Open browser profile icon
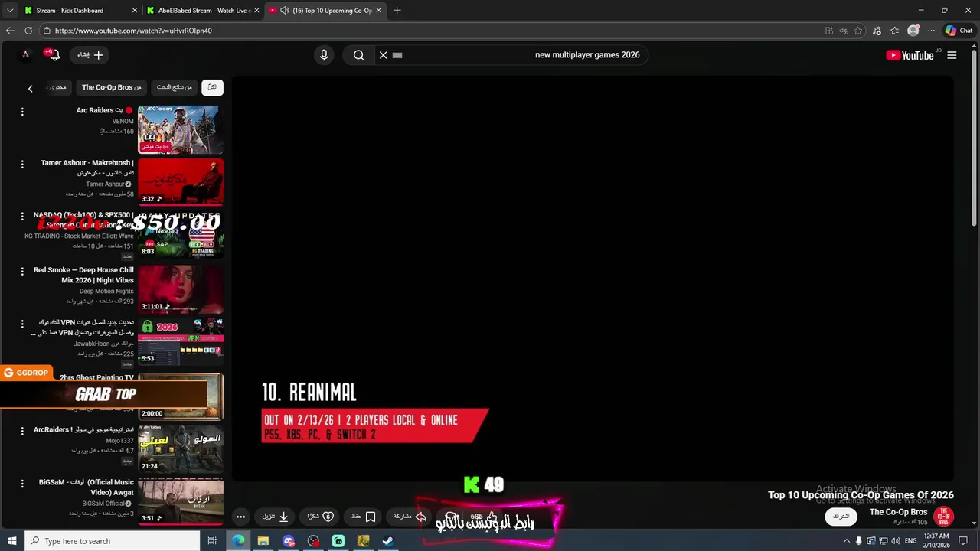Screen dimensions: 980x551 pos(913,31)
